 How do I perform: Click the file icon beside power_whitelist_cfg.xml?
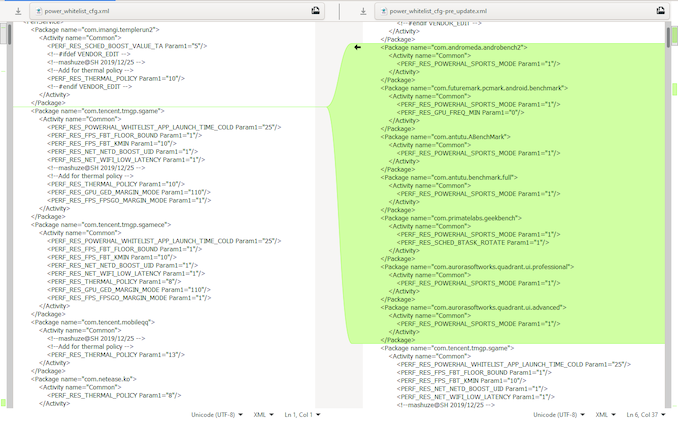[x=38, y=10]
